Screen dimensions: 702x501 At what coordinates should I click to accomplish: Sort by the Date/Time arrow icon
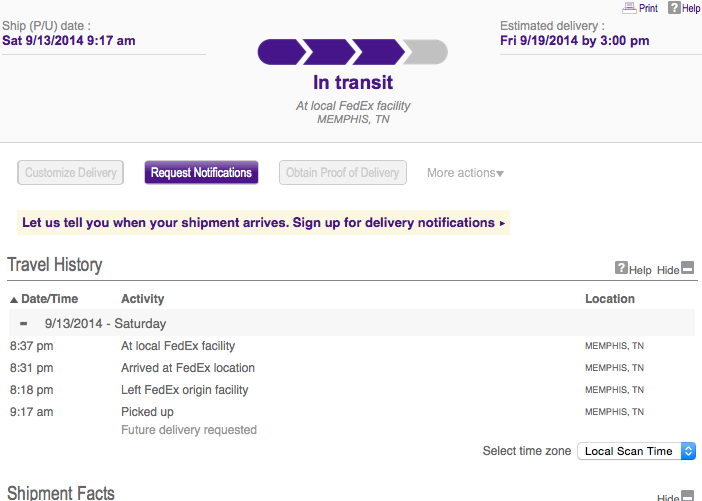[x=13, y=300]
